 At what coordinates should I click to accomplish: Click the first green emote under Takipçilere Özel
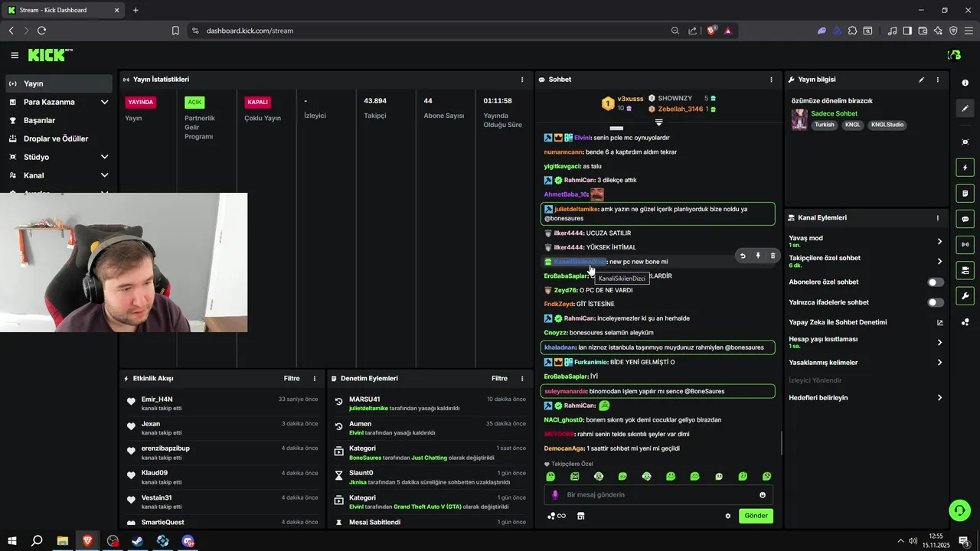pyautogui.click(x=550, y=477)
